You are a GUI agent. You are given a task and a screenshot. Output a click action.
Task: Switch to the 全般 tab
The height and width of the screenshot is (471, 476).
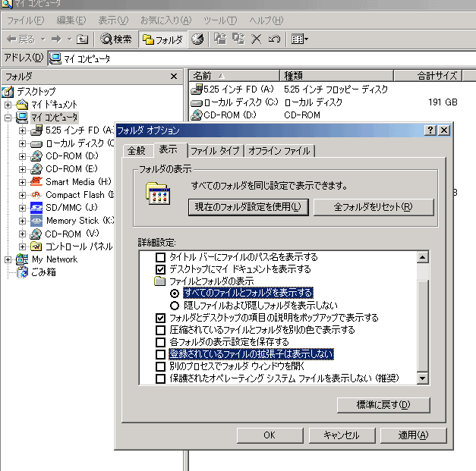137,151
